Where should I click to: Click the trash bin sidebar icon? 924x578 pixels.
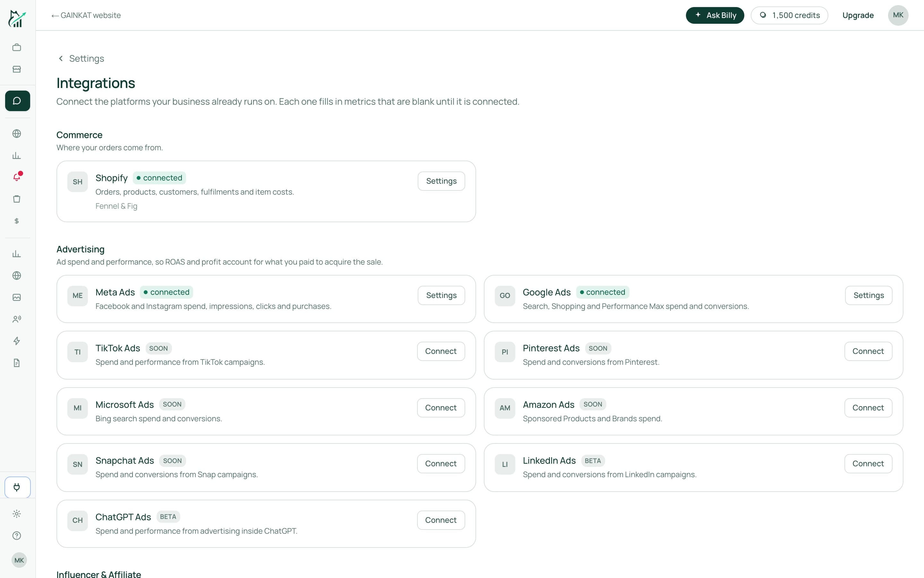coord(17,199)
